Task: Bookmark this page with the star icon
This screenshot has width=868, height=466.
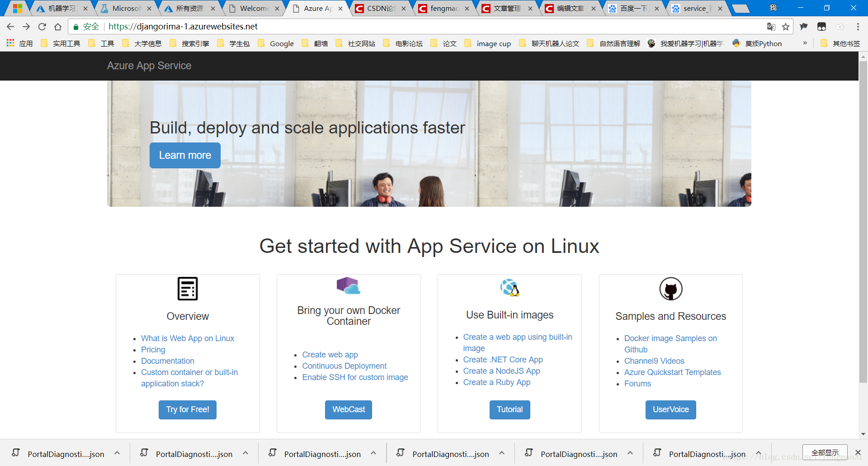Action: click(x=786, y=27)
